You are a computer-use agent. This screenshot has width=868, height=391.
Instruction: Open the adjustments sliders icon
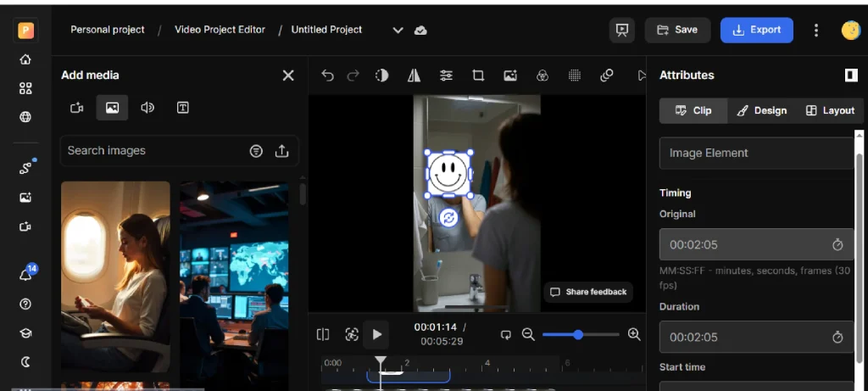point(446,75)
